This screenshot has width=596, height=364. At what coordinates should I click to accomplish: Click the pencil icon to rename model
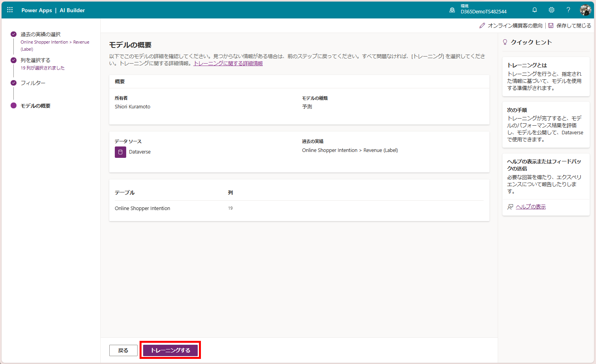click(482, 26)
